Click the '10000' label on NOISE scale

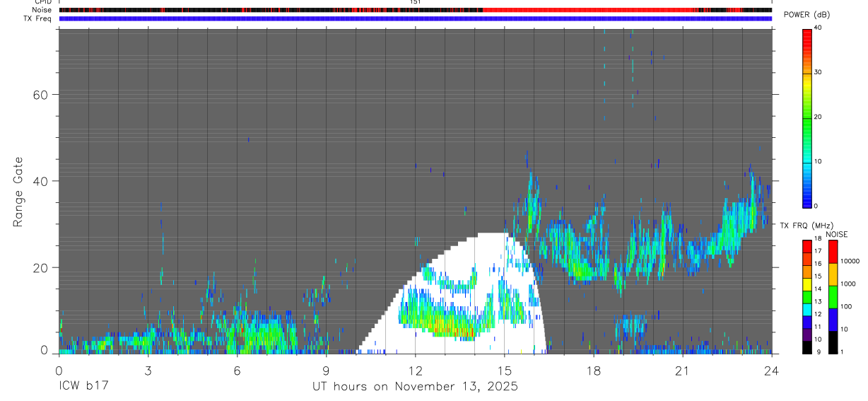click(x=850, y=261)
